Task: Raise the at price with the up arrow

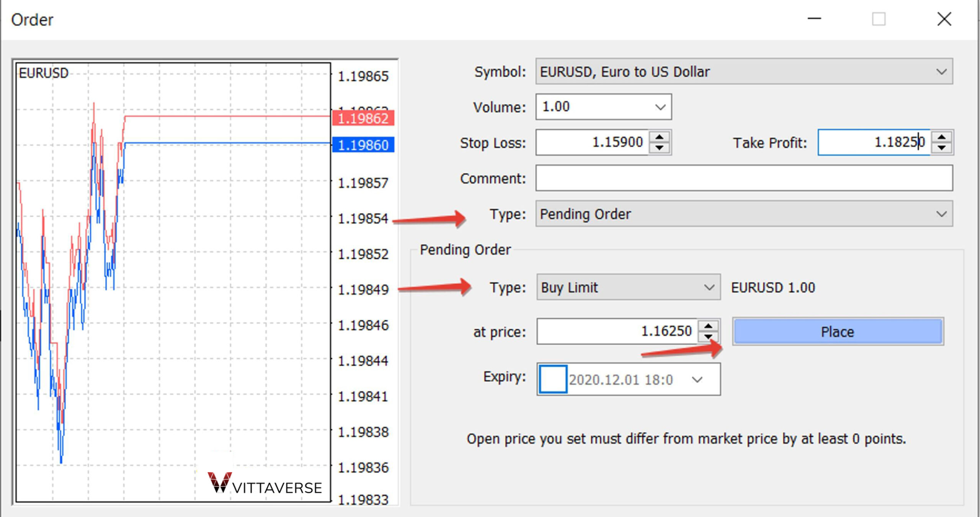Action: click(708, 326)
